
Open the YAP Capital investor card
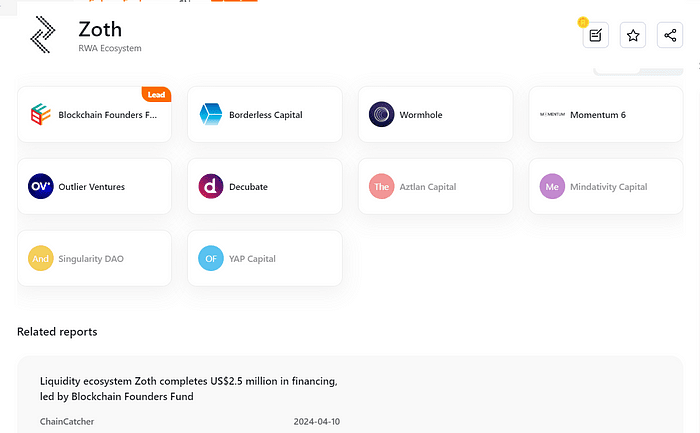[264, 259]
